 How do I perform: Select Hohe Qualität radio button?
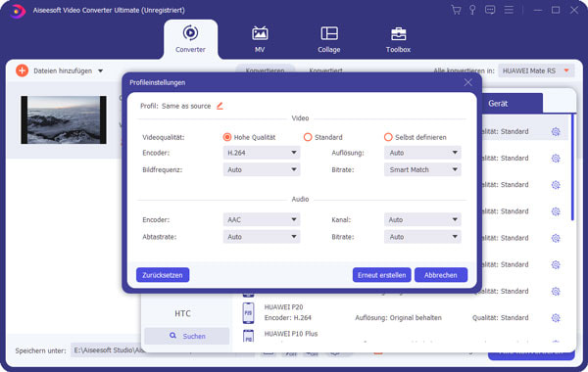227,137
